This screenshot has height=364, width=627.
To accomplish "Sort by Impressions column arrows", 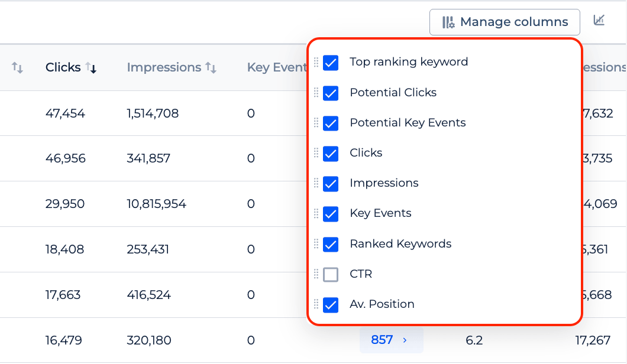I will click(211, 68).
